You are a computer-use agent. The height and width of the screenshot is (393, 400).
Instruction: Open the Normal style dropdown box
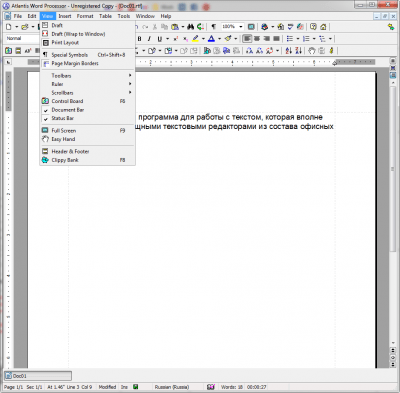[22, 39]
